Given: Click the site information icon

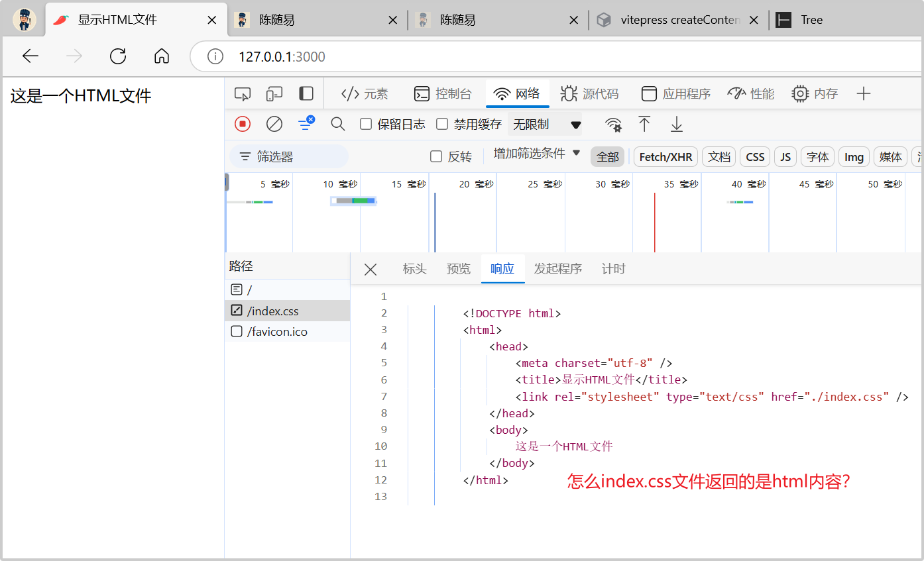Looking at the screenshot, I should (x=215, y=56).
